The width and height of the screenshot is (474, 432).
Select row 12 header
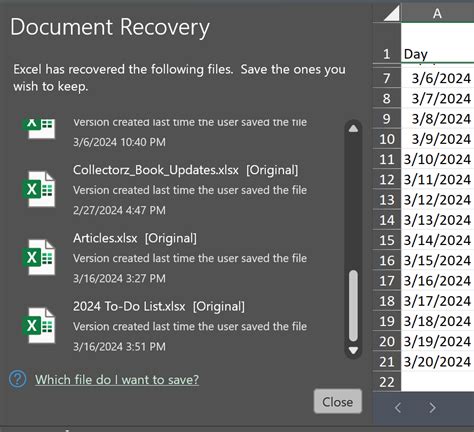tap(387, 180)
